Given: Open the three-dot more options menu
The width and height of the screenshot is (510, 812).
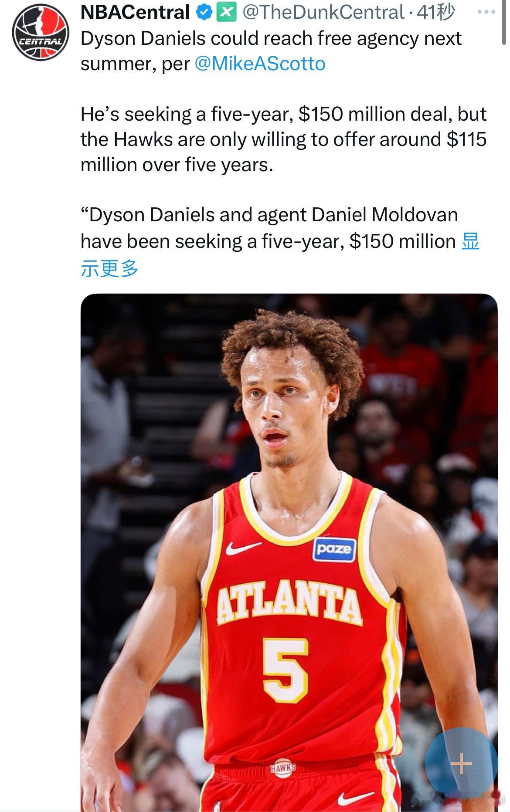Looking at the screenshot, I should pyautogui.click(x=486, y=12).
